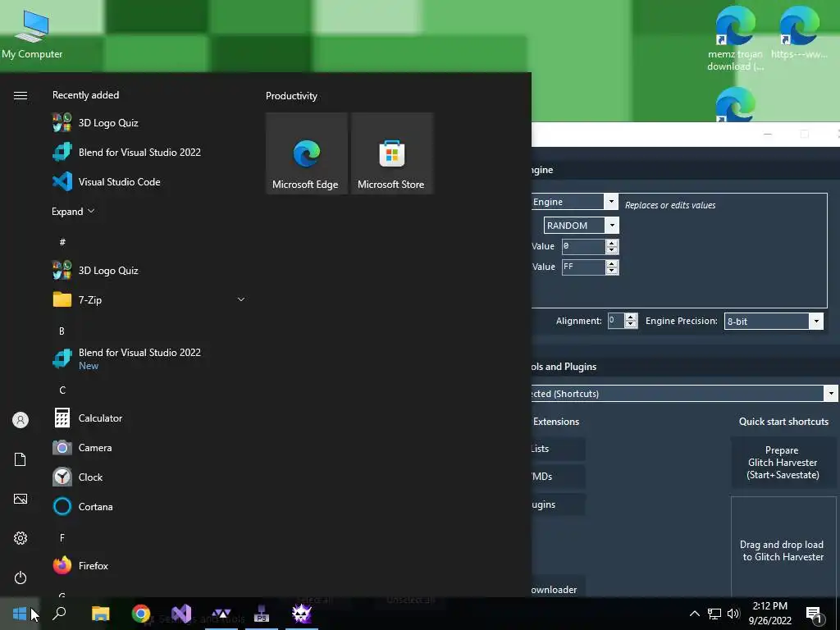Show hidden tray icons chevron

694,614
